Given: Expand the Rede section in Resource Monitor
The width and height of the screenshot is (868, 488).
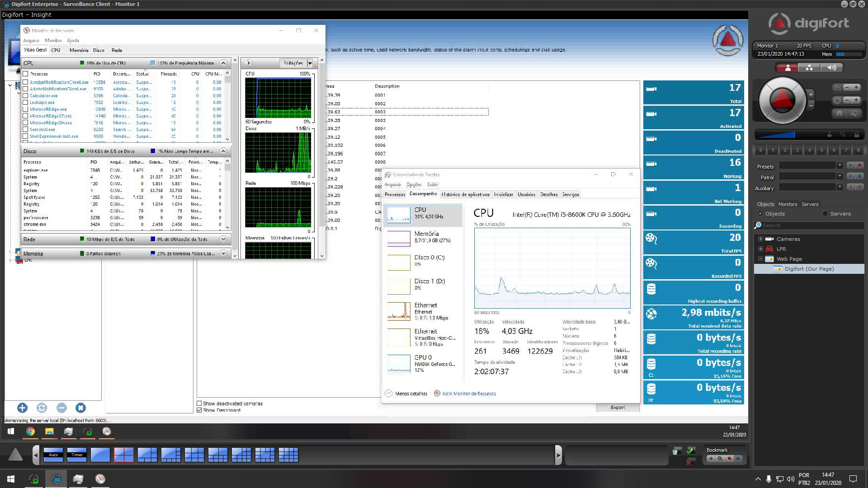Looking at the screenshot, I should point(223,239).
